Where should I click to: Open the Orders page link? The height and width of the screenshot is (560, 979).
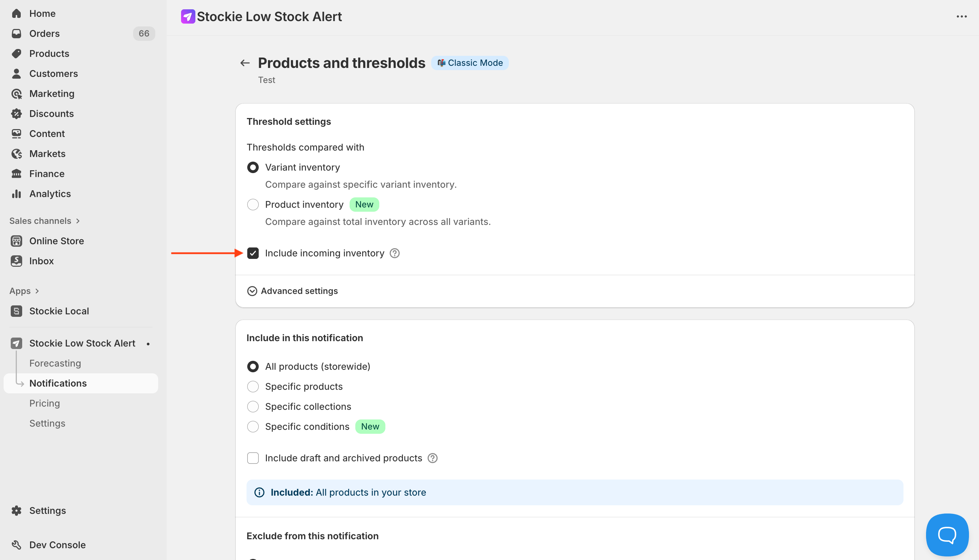44,34
